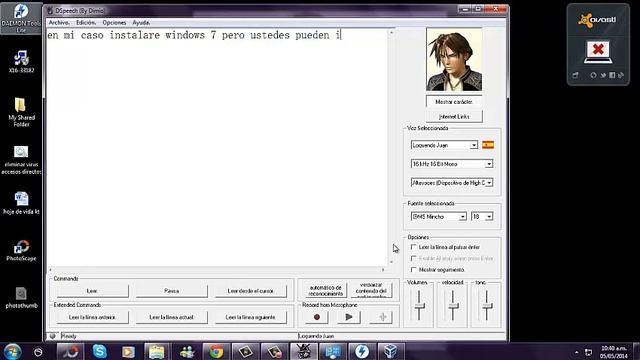Image resolution: width=640 pixels, height=360 pixels.
Task: Select hoja de vida Word document icon
Action: click(21, 203)
